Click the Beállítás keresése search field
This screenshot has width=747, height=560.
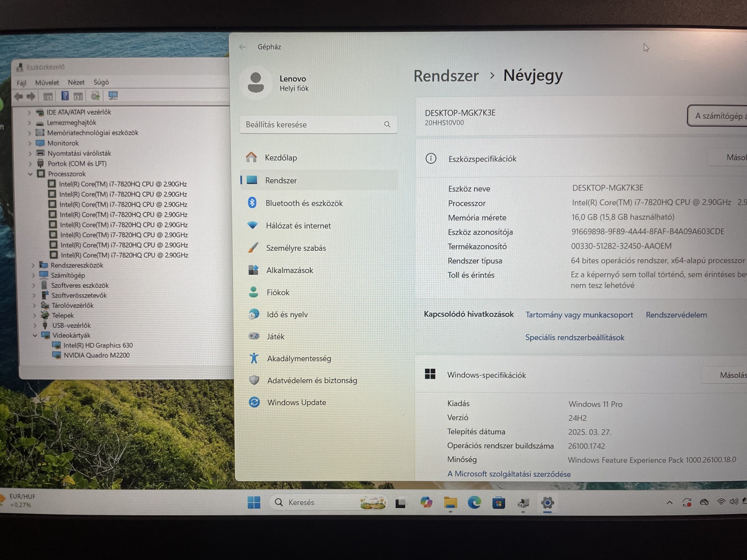[x=318, y=125]
